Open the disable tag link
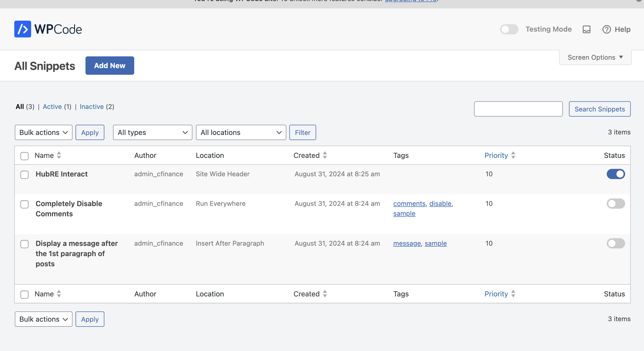 click(x=441, y=204)
